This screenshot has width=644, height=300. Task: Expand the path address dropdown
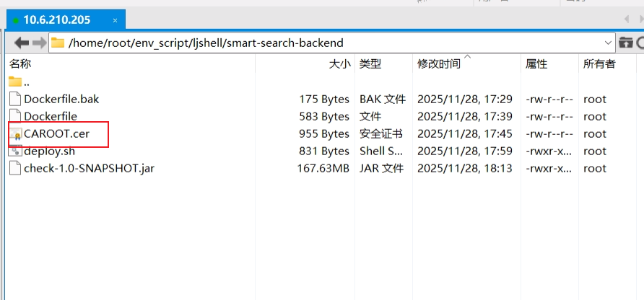608,43
